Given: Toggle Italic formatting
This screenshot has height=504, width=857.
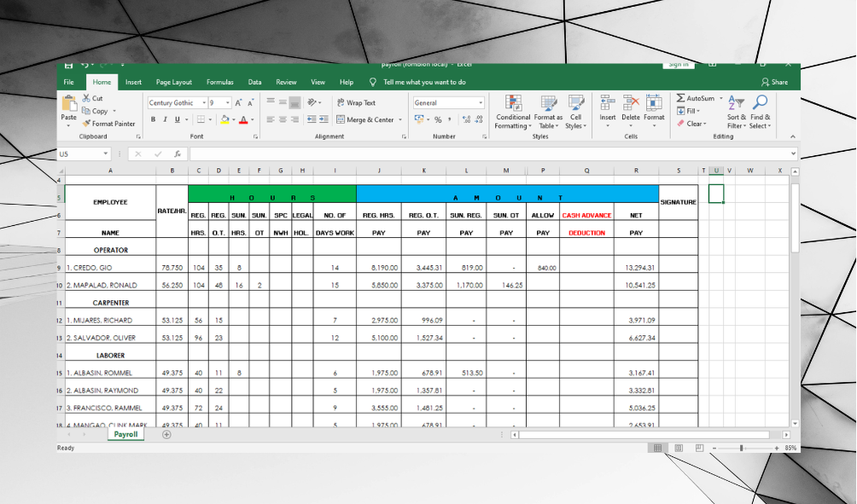Looking at the screenshot, I should 165,119.
